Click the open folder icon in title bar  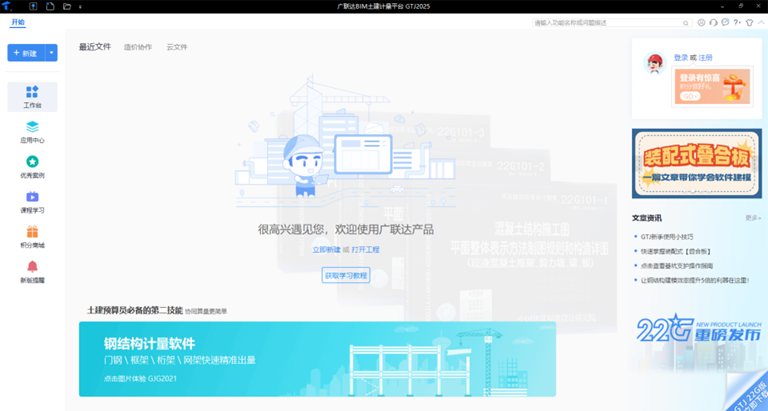[66, 6]
